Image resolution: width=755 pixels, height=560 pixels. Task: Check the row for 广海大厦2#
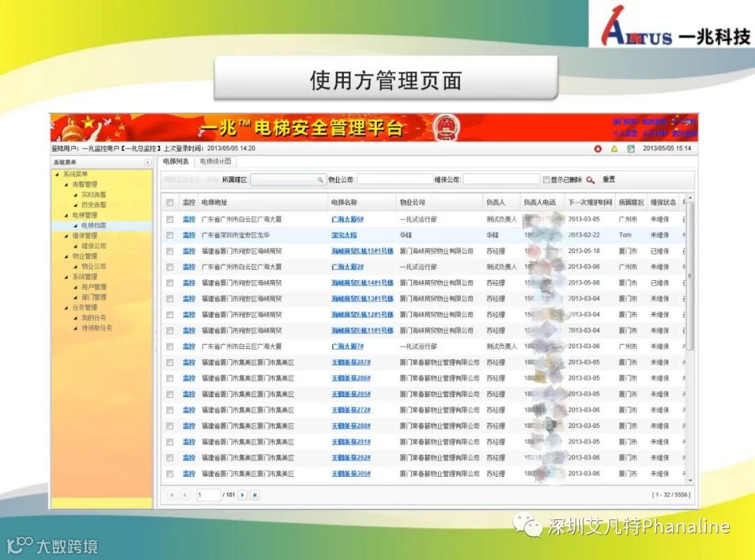pos(169,267)
